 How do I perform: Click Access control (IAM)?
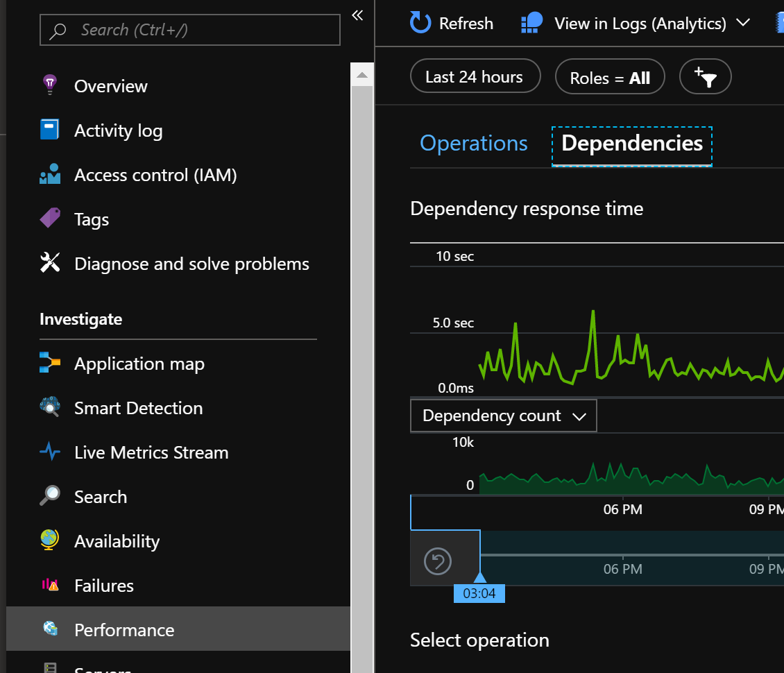tap(155, 174)
